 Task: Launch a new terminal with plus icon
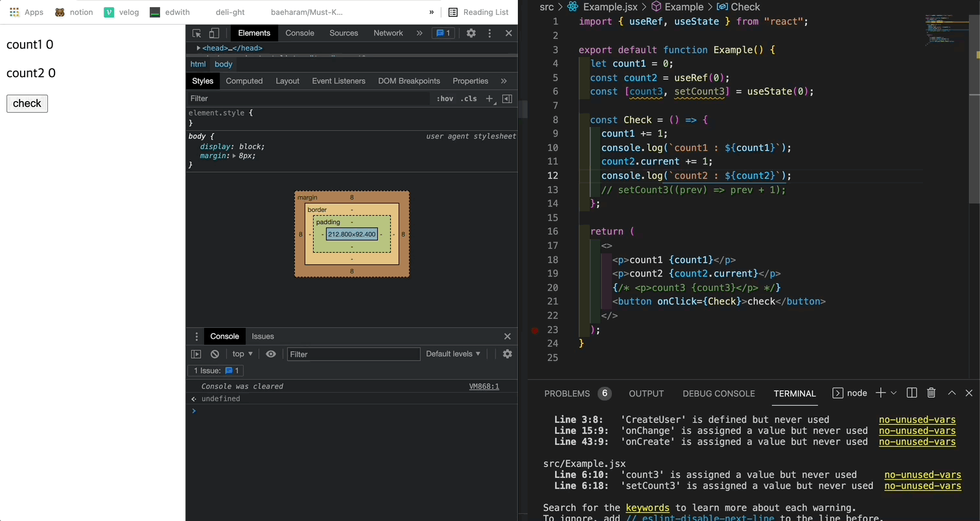[880, 393]
